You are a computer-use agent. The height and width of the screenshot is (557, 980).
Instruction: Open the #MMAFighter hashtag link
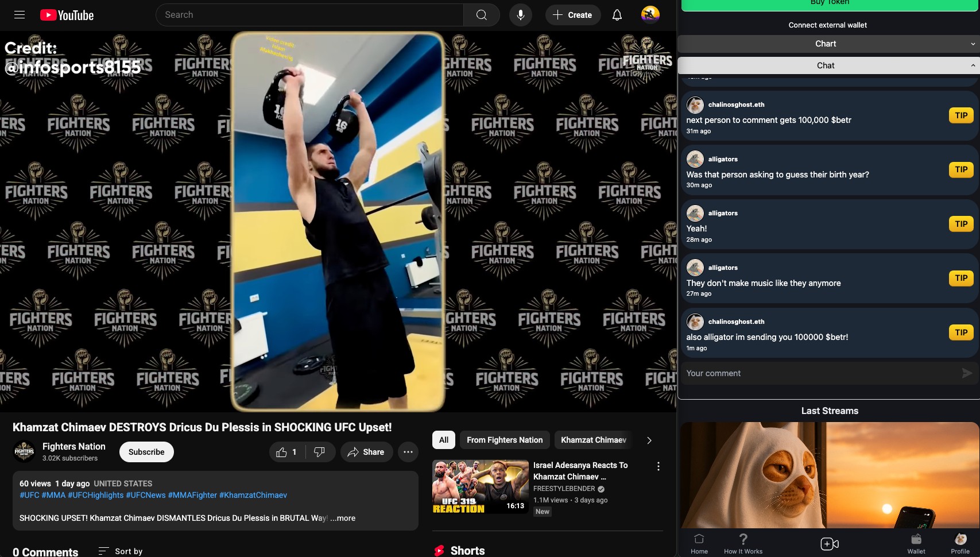[192, 495]
